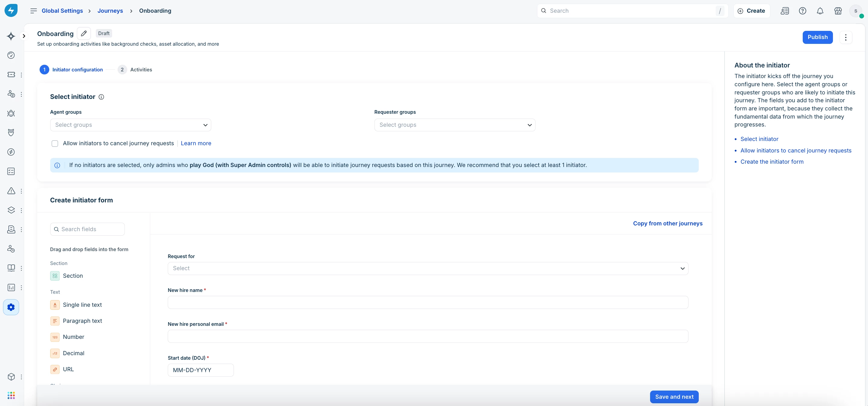Expand the Request for select dropdown
The height and width of the screenshot is (406, 868).
click(x=428, y=268)
